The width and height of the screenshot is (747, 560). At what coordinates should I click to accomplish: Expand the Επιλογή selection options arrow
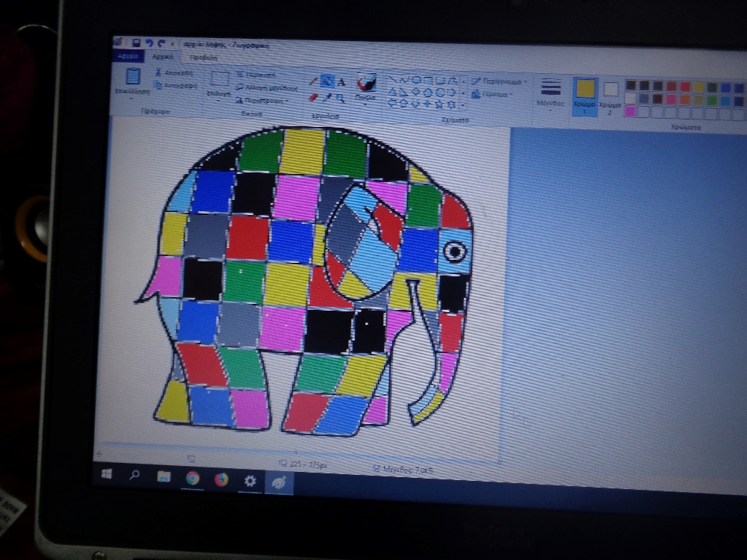pos(218,101)
